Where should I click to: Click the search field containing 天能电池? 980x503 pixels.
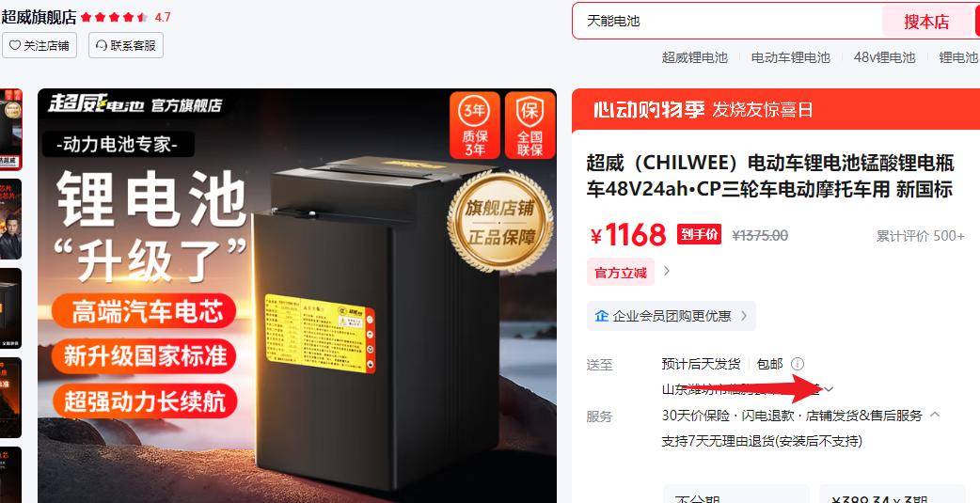click(x=727, y=22)
